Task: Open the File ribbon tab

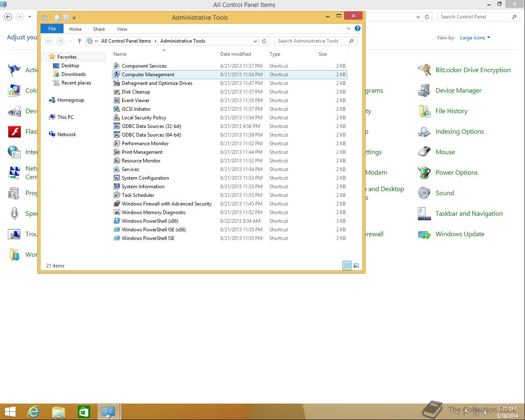Action: tap(52, 29)
